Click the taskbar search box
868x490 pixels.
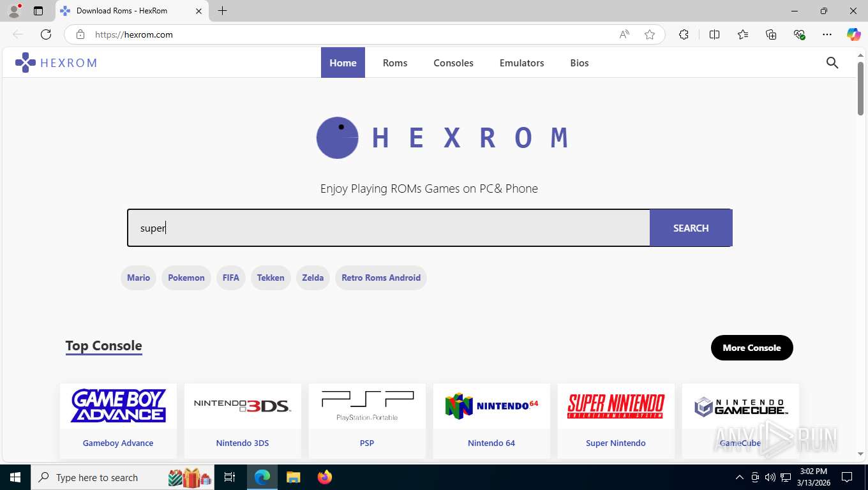[123, 477]
